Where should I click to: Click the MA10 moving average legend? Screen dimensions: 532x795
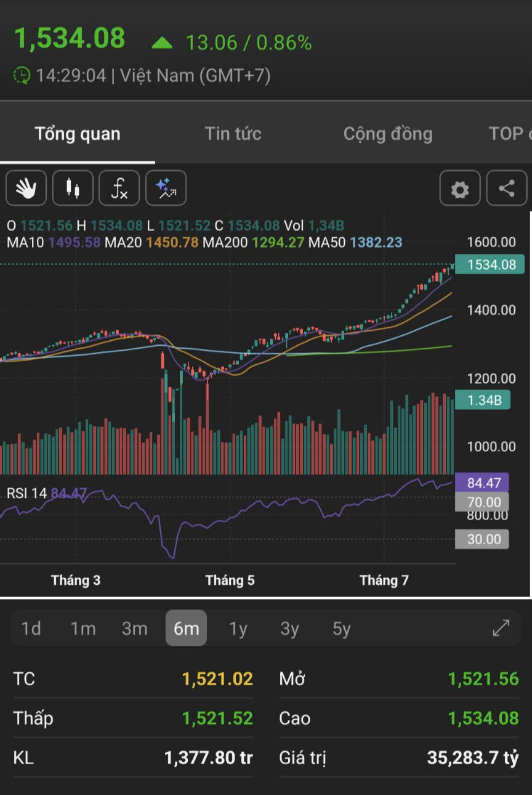point(25,242)
